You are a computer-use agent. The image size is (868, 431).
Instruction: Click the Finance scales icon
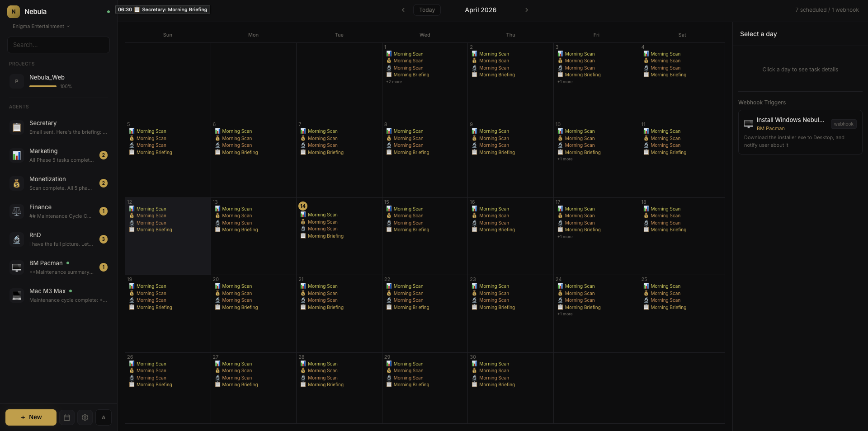click(17, 211)
